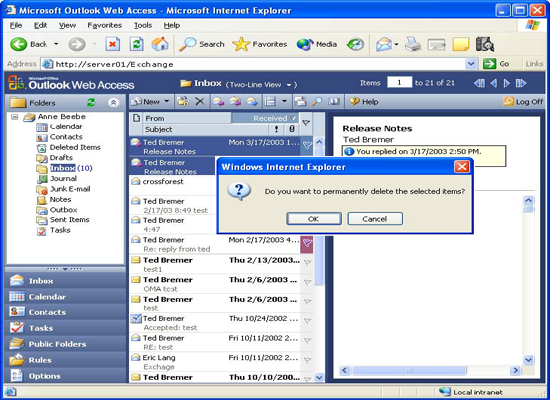Open Options in the navigation shortcuts
The width and height of the screenshot is (550, 400).
click(65, 376)
